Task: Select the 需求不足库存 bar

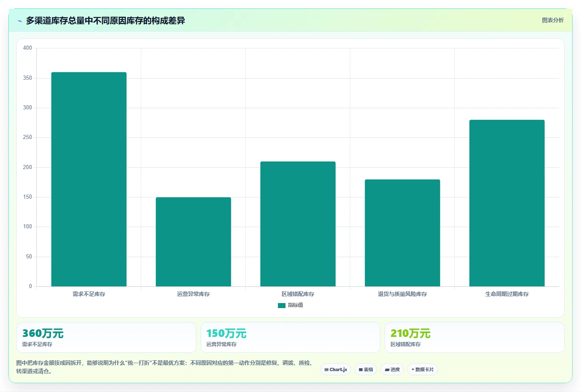Action: tap(89, 179)
